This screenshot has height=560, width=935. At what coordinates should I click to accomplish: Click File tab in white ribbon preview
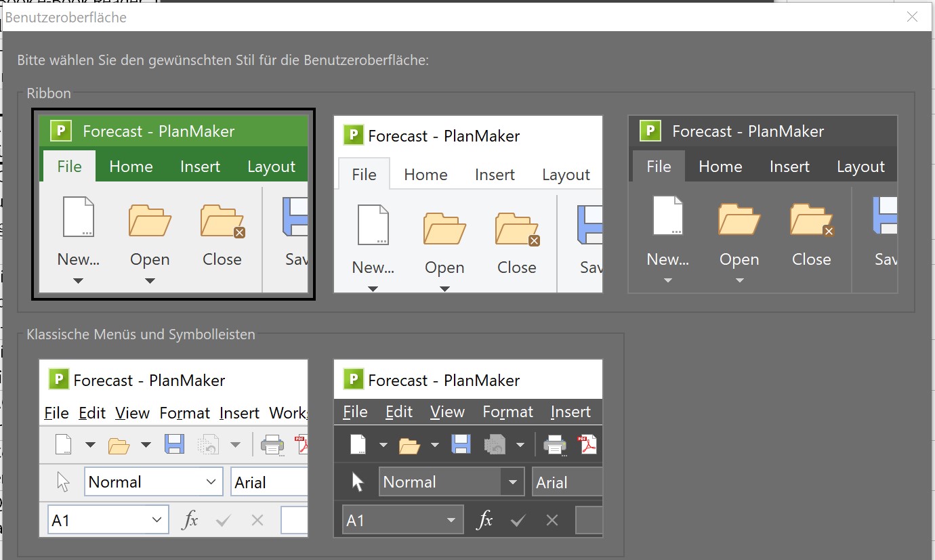coord(364,174)
